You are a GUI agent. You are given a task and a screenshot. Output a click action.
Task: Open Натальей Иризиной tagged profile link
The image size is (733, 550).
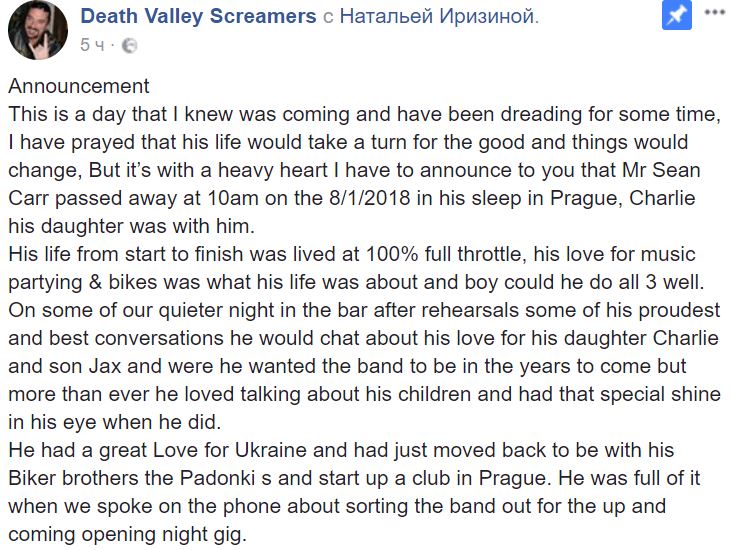(x=439, y=16)
